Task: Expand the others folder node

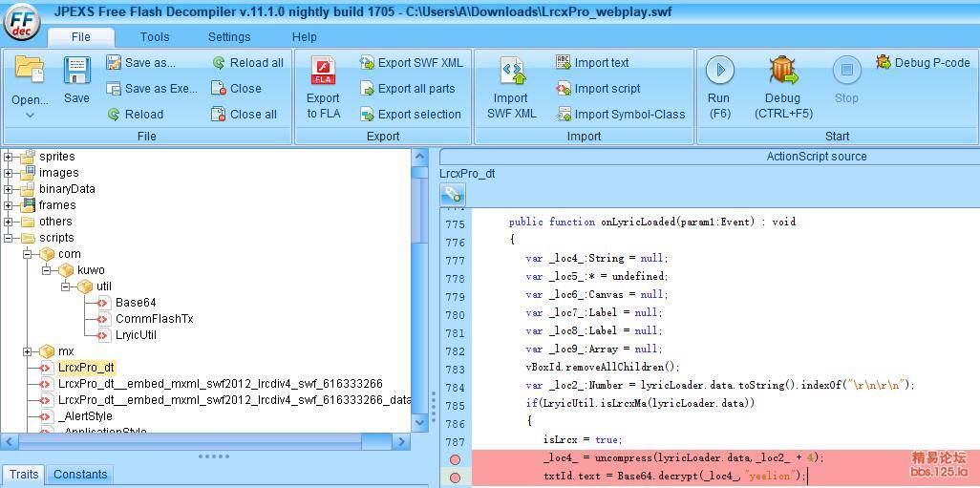Action: [9, 222]
